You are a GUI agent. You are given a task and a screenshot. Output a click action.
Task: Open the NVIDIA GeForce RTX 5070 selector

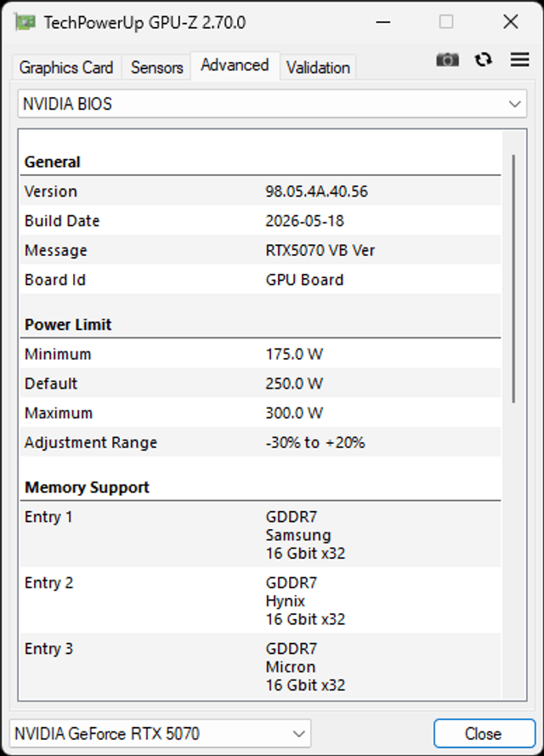(x=160, y=733)
